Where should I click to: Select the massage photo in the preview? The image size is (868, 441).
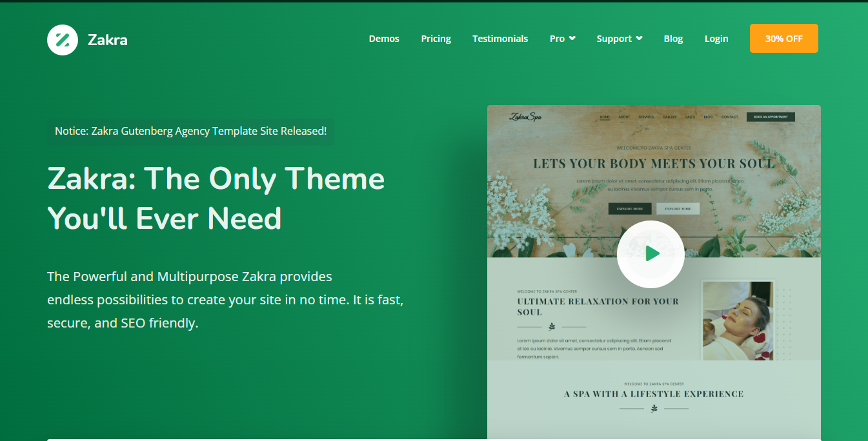pyautogui.click(x=738, y=320)
